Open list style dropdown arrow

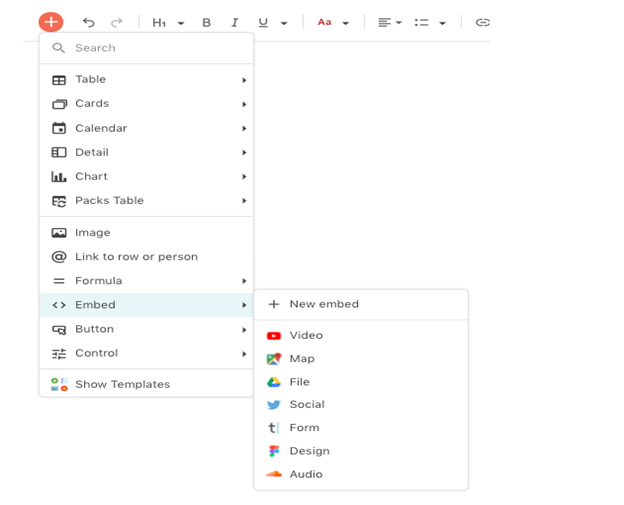[x=442, y=23]
